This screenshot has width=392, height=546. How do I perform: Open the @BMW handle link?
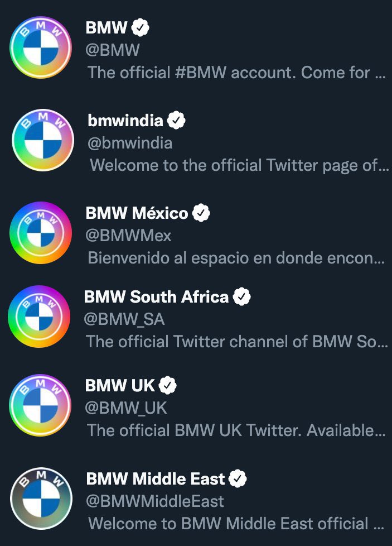point(113,50)
